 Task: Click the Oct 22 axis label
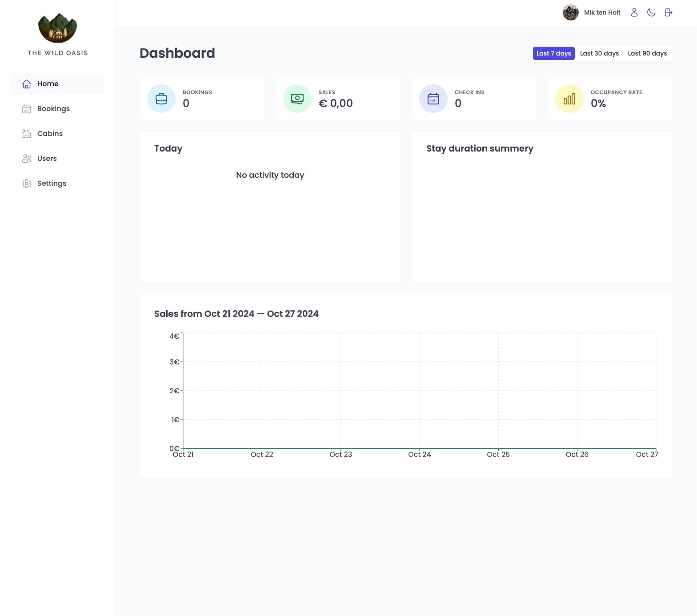tap(262, 454)
